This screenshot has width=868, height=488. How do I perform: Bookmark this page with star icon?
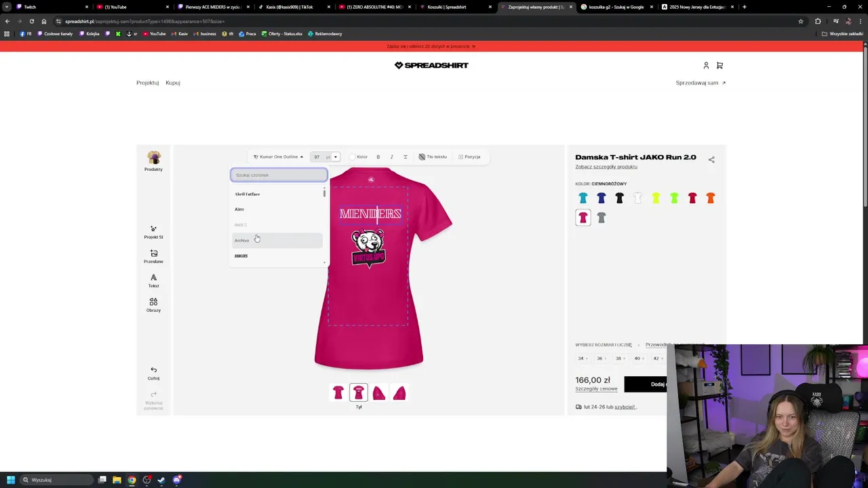801,21
